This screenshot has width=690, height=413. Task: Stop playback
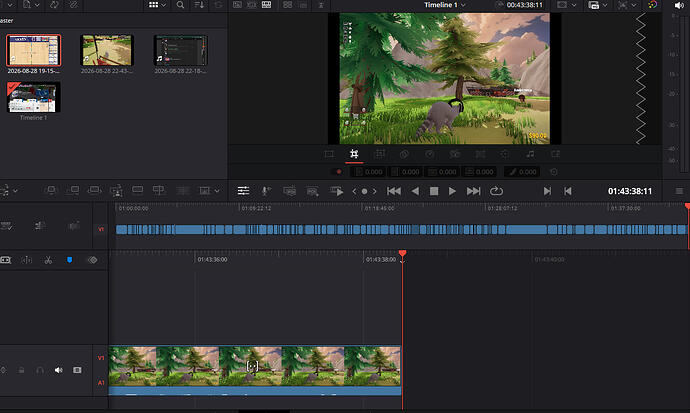[433, 191]
